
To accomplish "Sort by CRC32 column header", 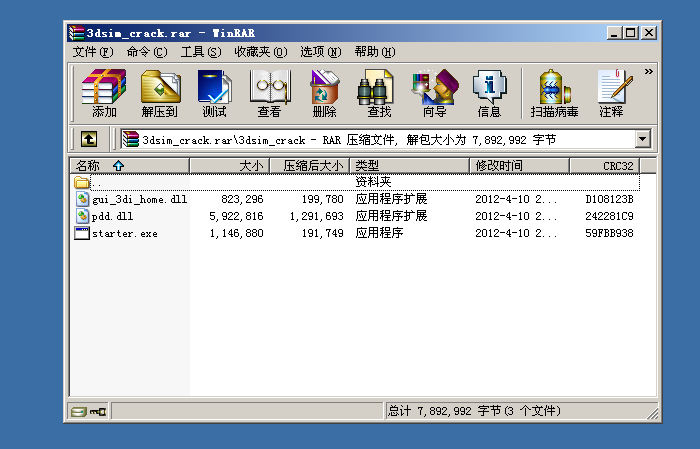I will tap(605, 166).
